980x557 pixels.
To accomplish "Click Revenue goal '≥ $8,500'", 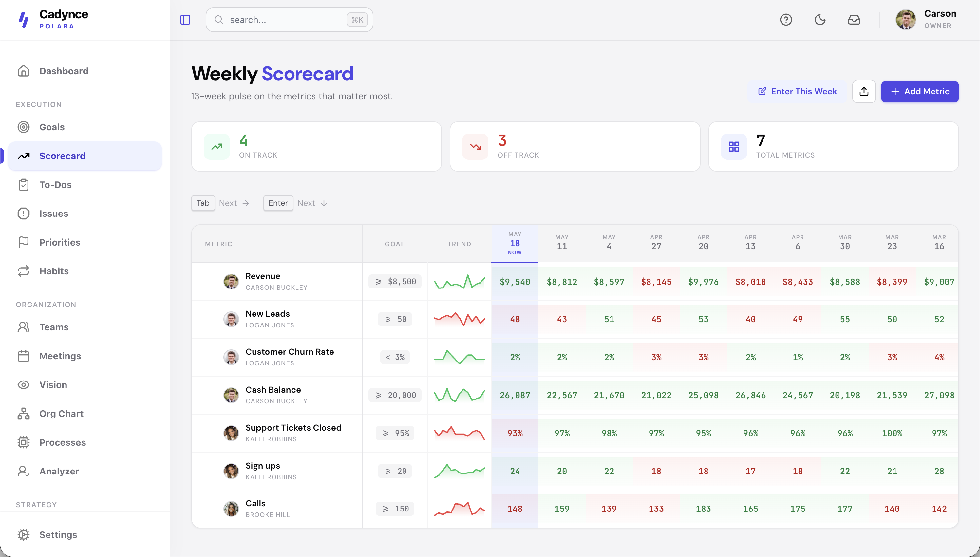I will (x=395, y=282).
